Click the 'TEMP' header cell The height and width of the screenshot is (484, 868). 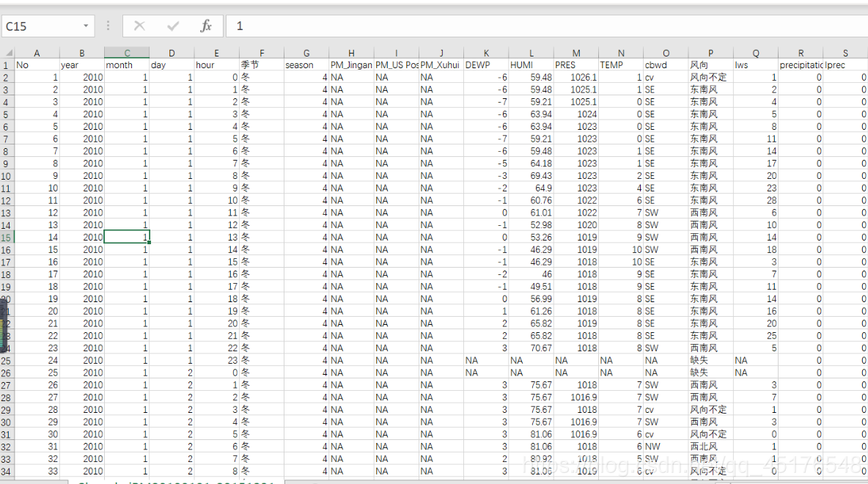[620, 65]
